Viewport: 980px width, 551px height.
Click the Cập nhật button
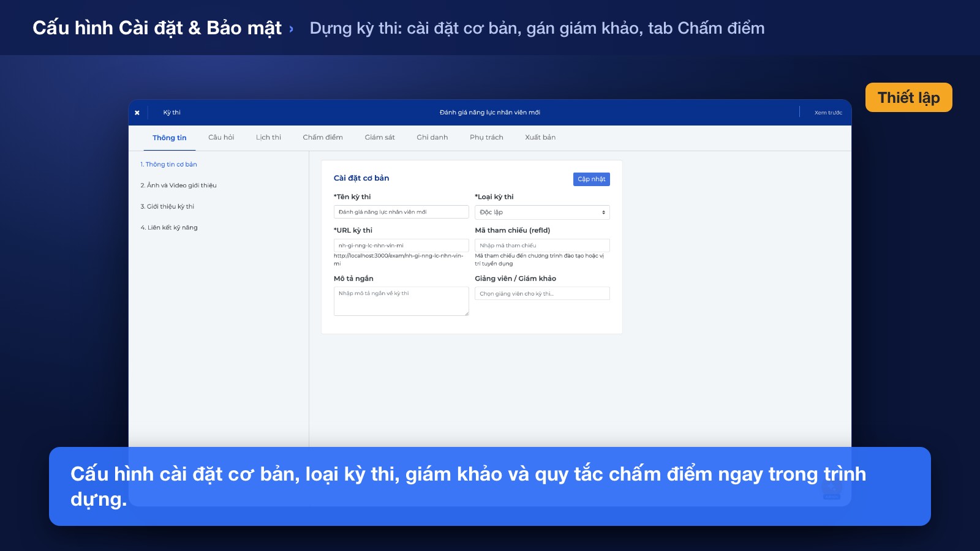pos(592,179)
